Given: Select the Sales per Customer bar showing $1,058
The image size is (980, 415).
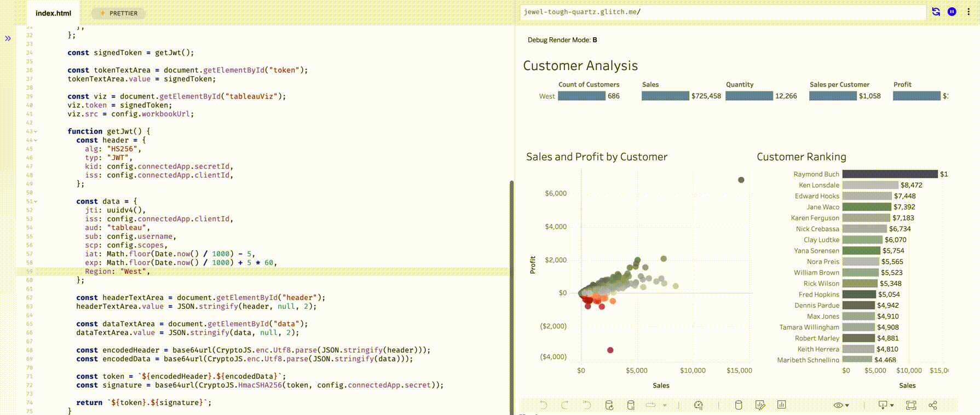Looking at the screenshot, I should tap(833, 96).
